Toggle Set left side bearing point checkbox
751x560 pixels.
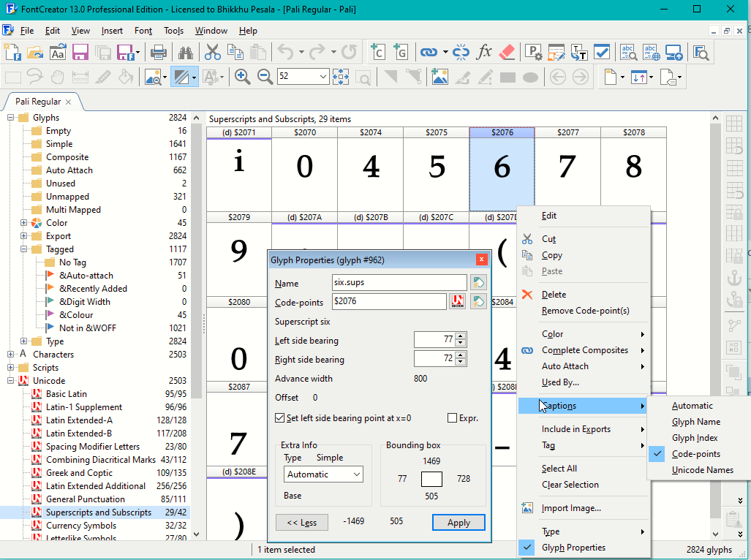click(280, 418)
